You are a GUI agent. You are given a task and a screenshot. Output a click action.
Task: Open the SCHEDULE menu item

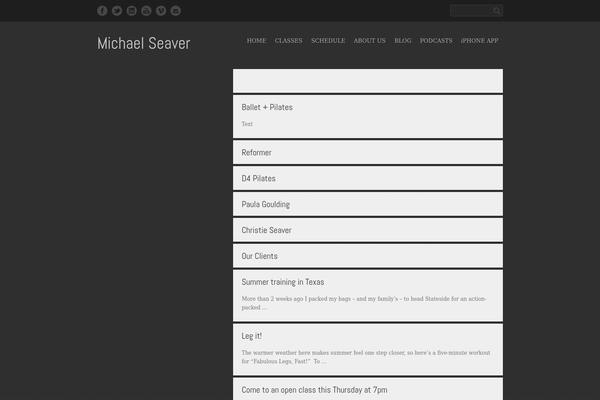328,41
